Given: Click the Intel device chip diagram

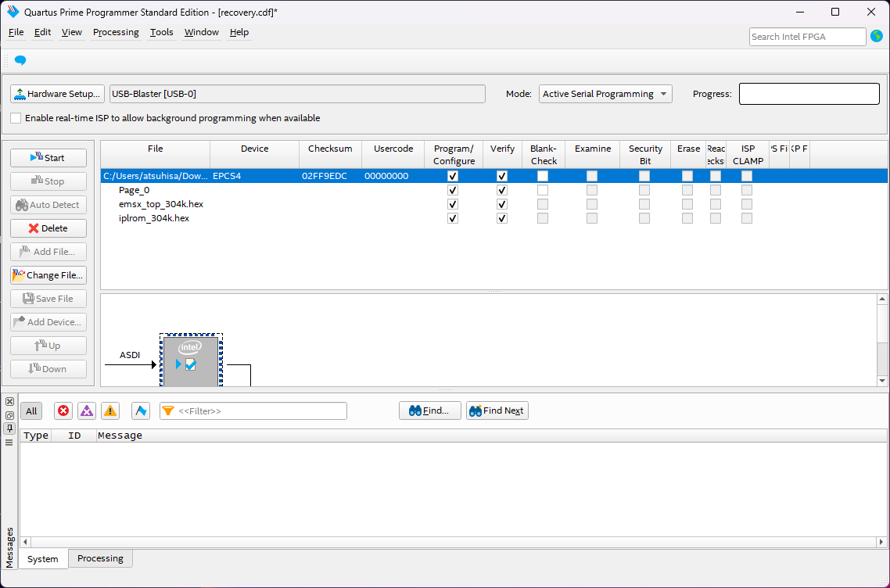Looking at the screenshot, I should (191, 361).
